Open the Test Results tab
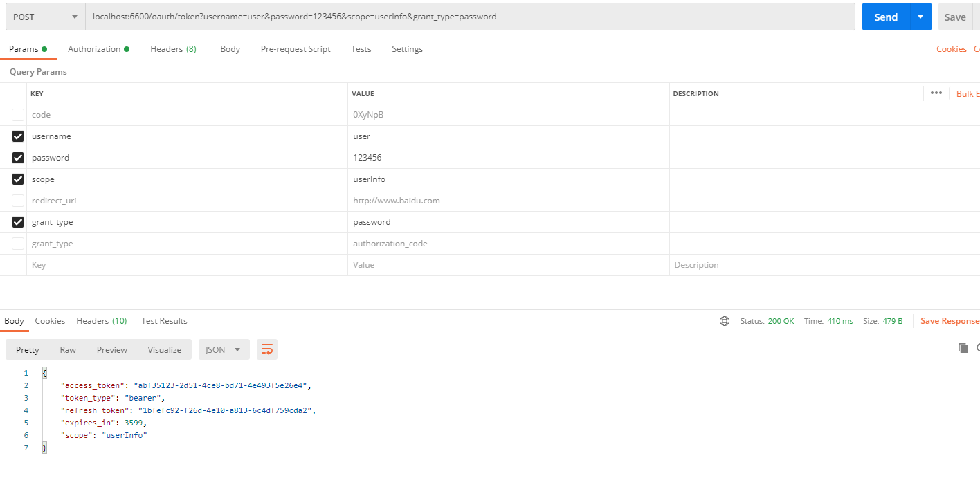Screen dimensions: 980x485 click(164, 321)
